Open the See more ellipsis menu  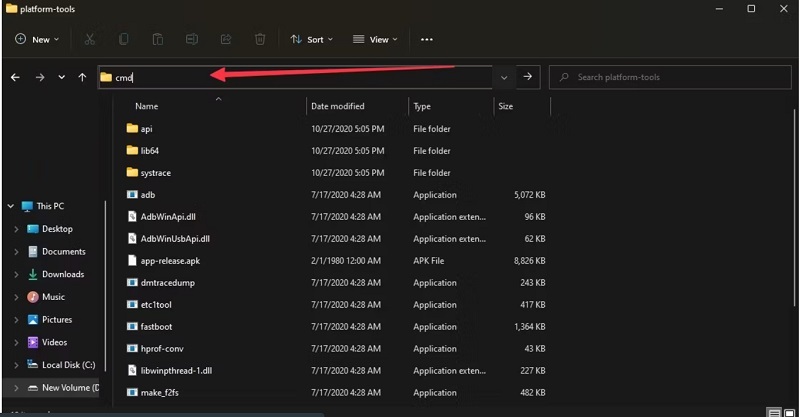pos(427,39)
